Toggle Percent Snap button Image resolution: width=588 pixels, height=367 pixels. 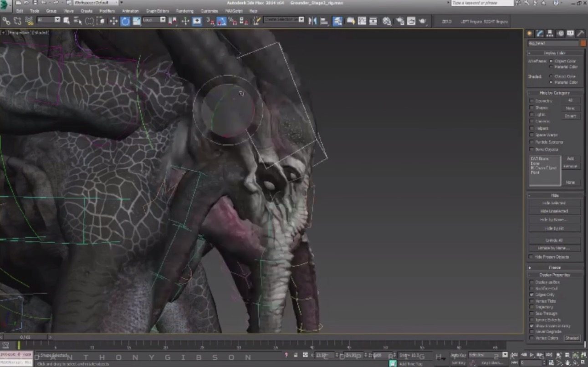pyautogui.click(x=233, y=21)
